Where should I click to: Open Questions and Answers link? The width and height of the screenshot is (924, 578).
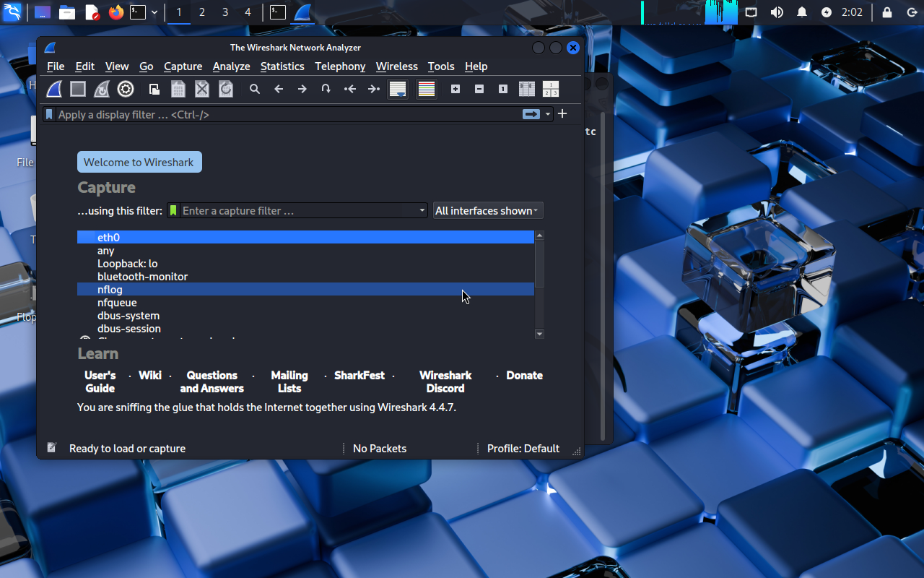coord(212,381)
